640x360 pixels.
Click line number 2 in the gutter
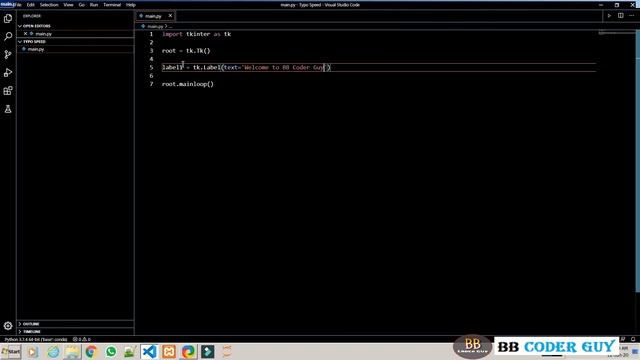tap(151, 42)
